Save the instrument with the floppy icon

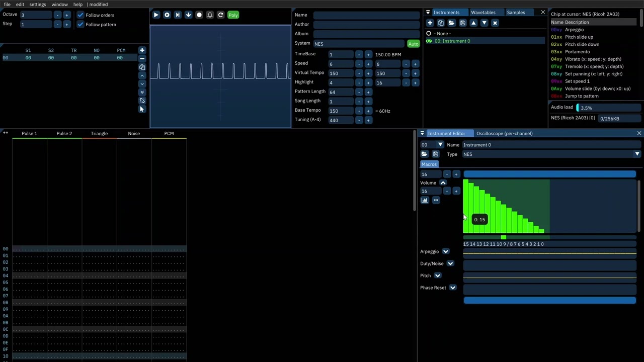tap(462, 23)
